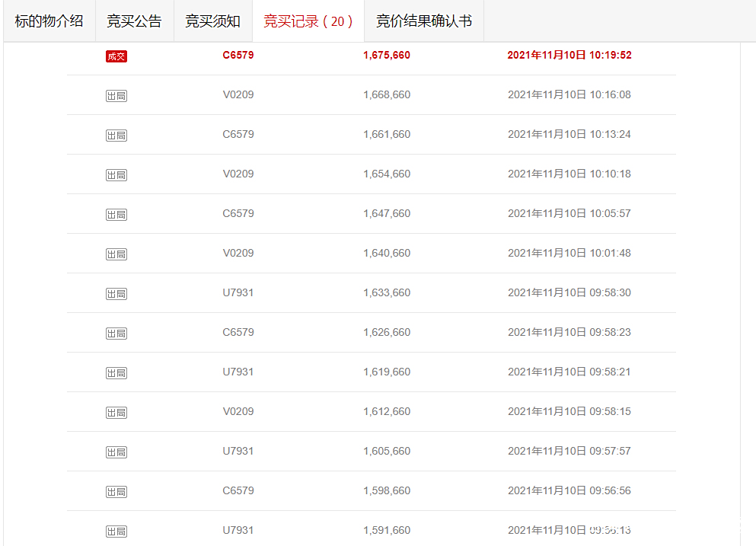Image resolution: width=756 pixels, height=546 pixels.
Task: Select timestamp 2021年11月10日 10:10:18
Action: coord(569,174)
